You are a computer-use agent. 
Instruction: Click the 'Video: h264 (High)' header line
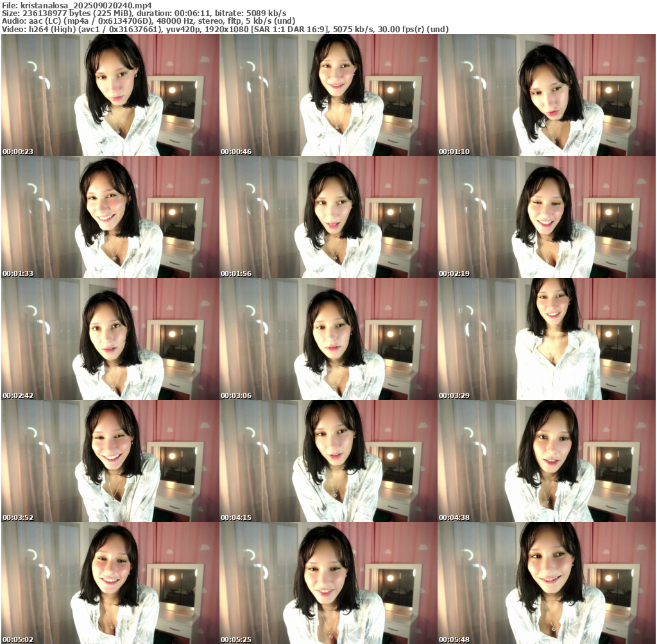(x=225, y=30)
